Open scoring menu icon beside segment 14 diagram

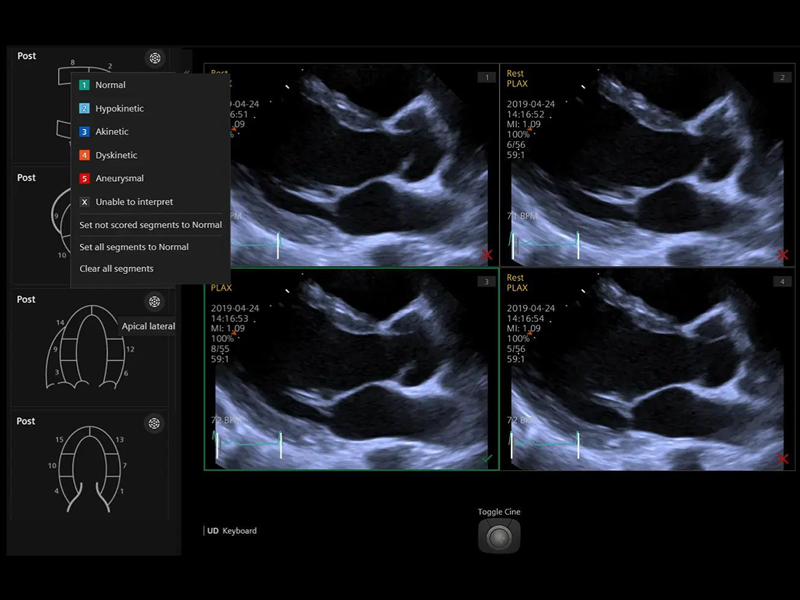tap(154, 301)
